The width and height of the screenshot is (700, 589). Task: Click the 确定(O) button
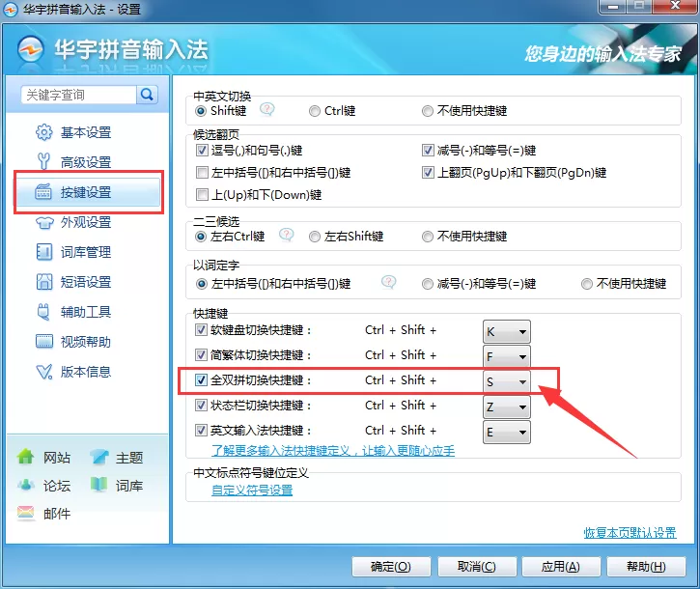coord(391,567)
